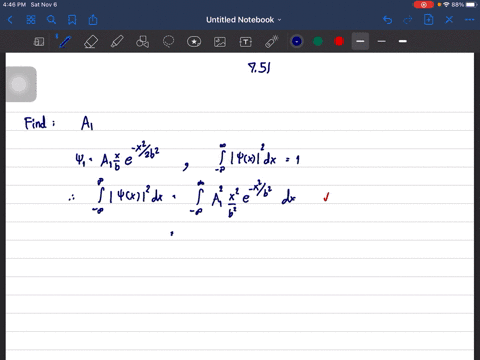
Task: Bookmark the current page
Action: coord(72,20)
